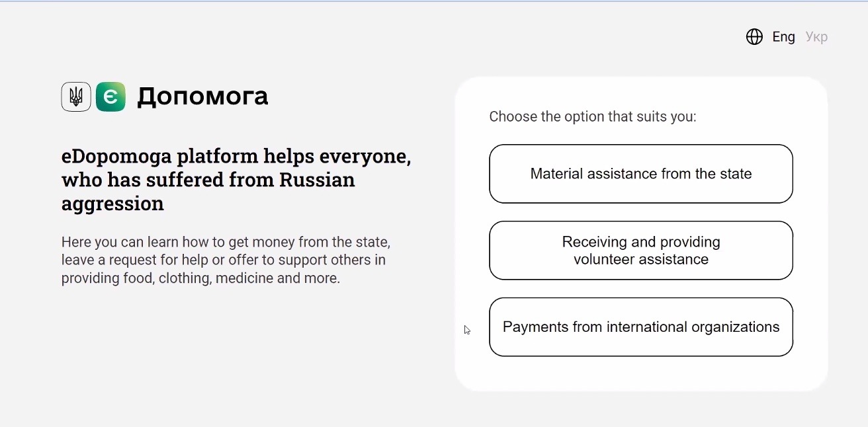The height and width of the screenshot is (427, 868).
Task: Click the Ukrainian trident emblem icon
Action: 76,97
